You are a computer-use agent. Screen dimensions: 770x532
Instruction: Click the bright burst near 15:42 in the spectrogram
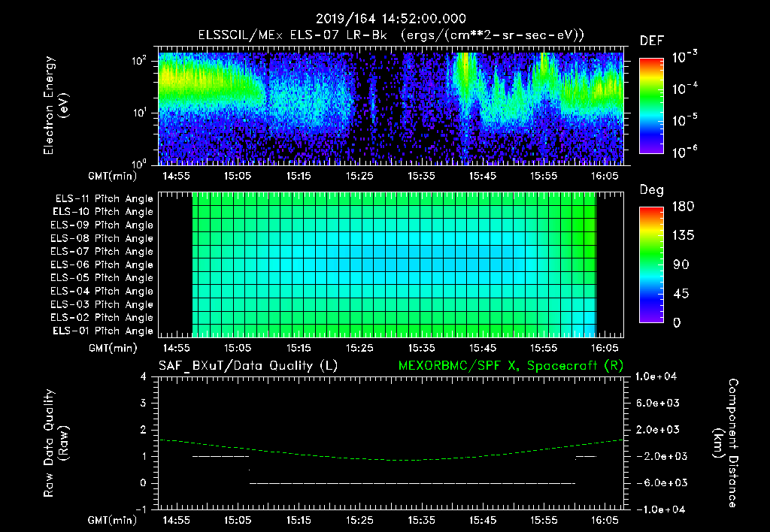point(464,74)
